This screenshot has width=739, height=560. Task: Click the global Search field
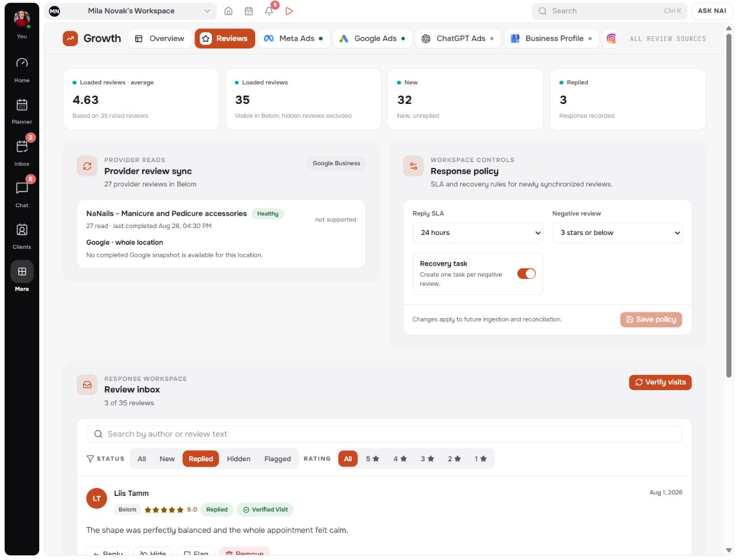[609, 11]
